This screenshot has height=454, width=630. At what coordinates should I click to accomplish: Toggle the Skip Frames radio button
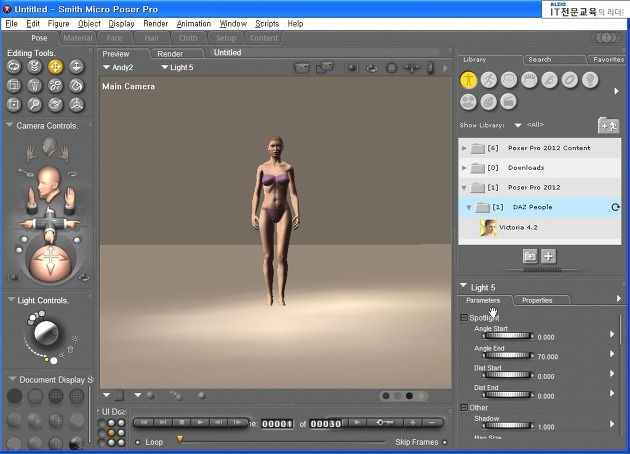click(445, 442)
